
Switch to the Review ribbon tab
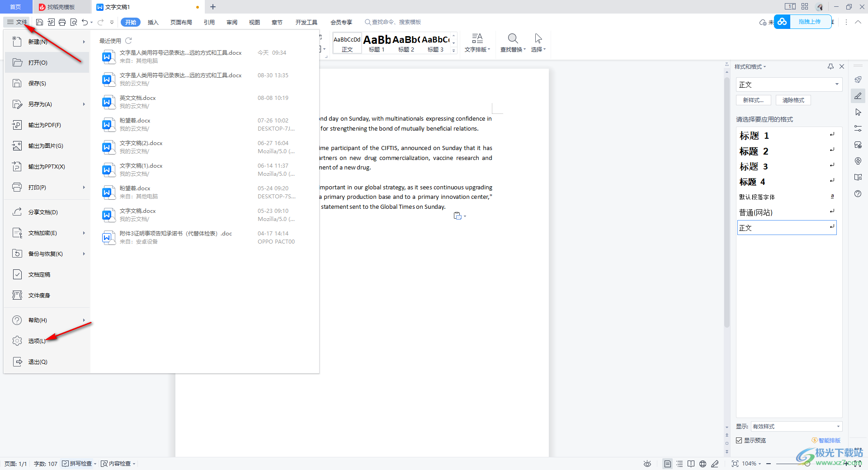point(232,22)
